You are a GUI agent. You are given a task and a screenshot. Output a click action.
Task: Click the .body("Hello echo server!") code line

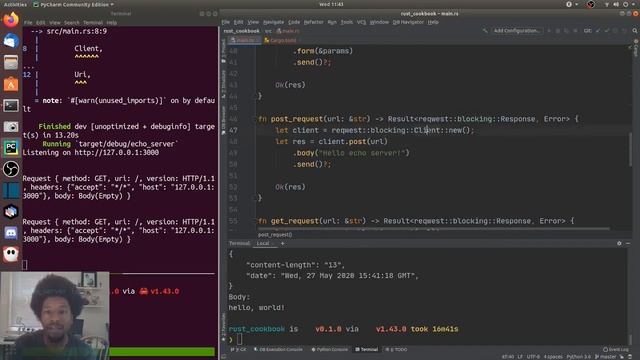tap(351, 153)
